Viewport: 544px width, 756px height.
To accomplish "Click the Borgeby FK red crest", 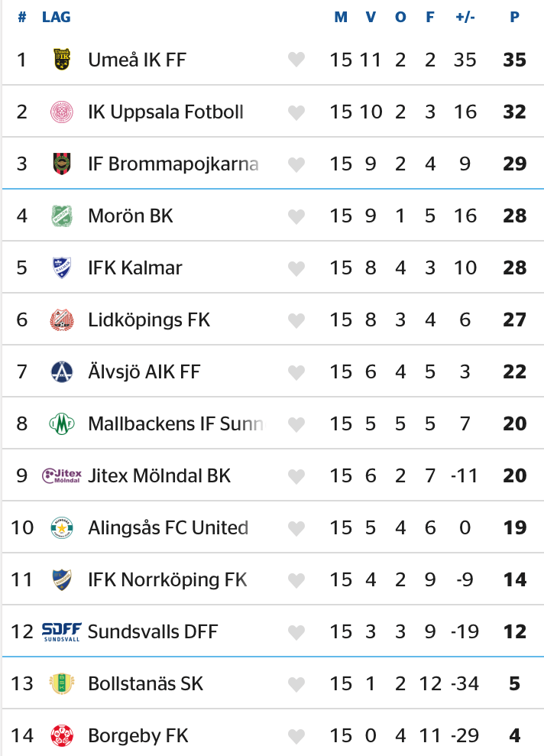I will pyautogui.click(x=61, y=735).
